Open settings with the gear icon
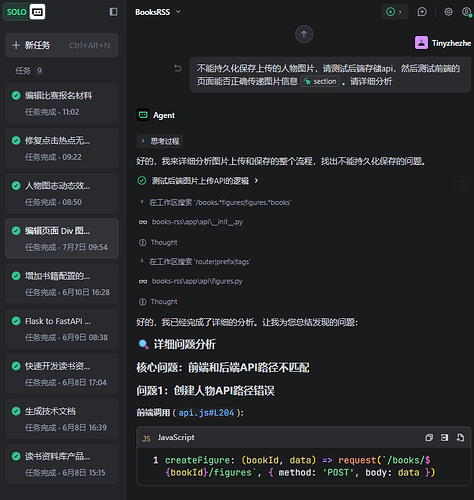Screen dimensions: 474x500 [x=448, y=12]
